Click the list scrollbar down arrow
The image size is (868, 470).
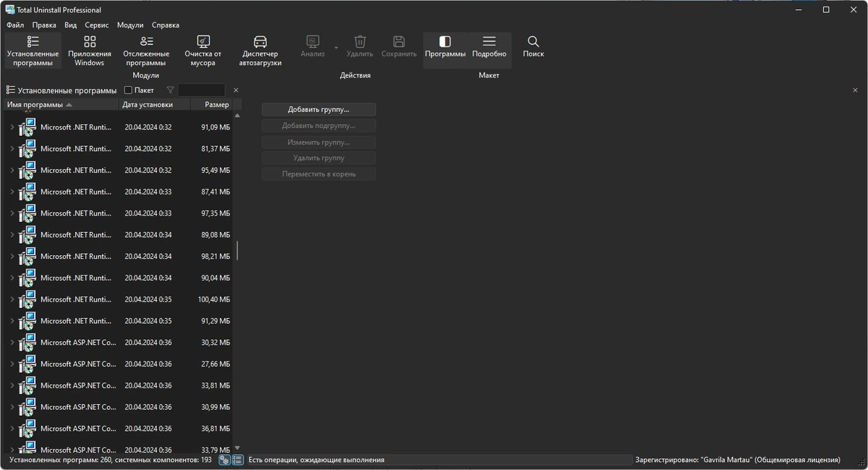[237, 448]
